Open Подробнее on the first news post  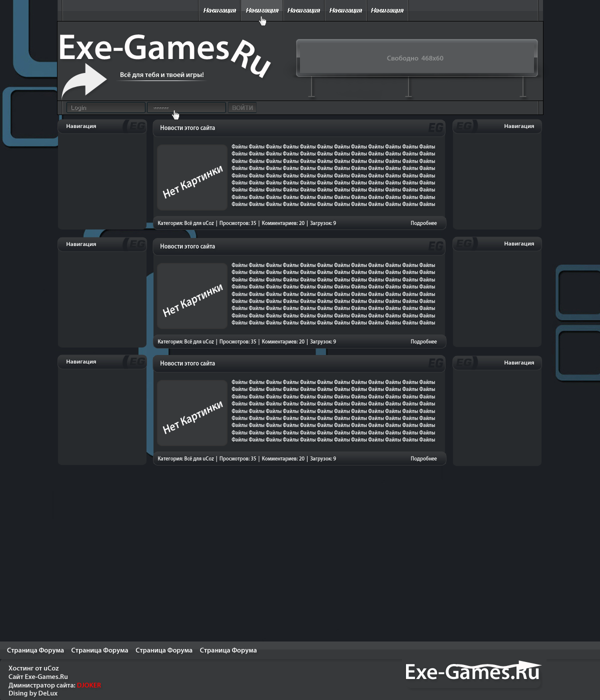pos(423,223)
